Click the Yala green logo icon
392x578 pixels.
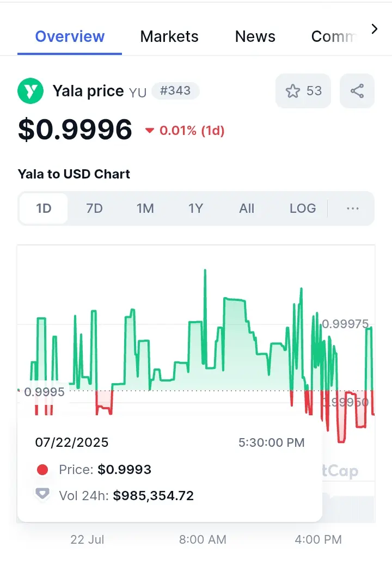point(30,91)
